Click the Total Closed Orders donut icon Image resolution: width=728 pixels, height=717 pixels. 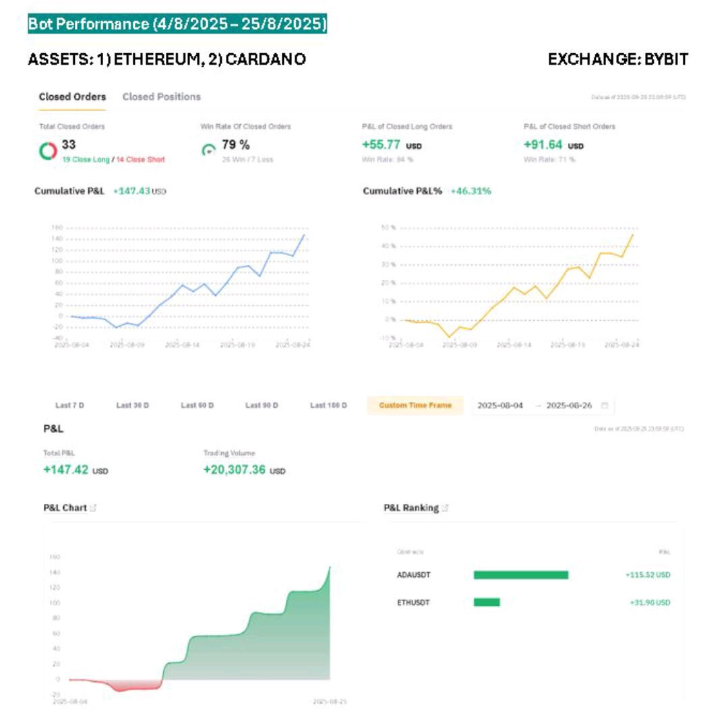click(48, 151)
